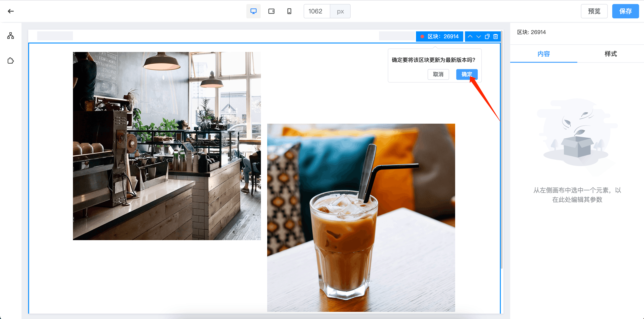Click the 1062 width input field
Viewport: 644px width, 319px height.
(316, 11)
